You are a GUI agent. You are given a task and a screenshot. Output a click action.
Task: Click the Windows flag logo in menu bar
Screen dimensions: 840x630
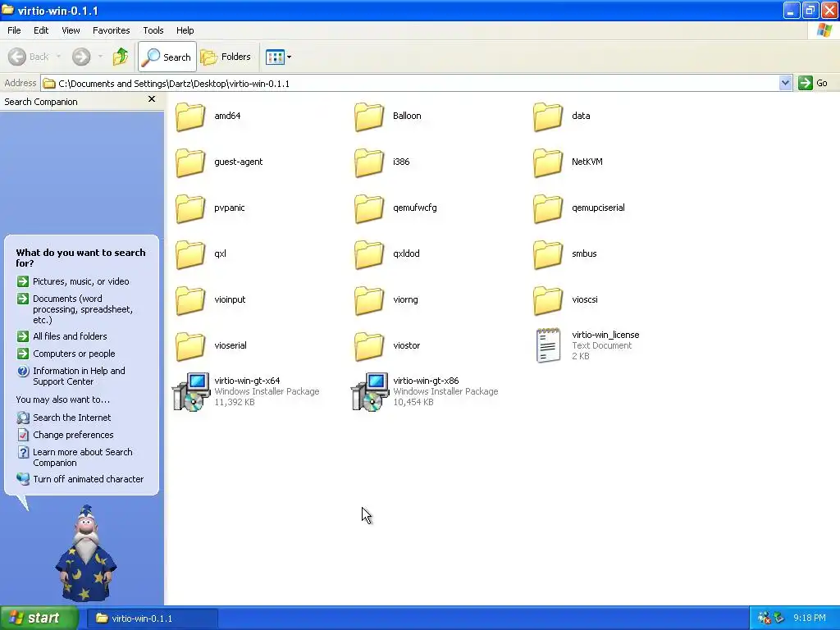(x=824, y=30)
